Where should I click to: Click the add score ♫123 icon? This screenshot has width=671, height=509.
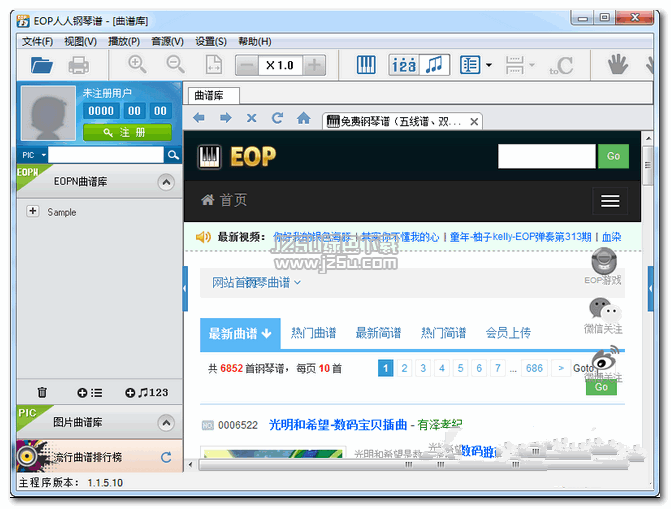point(146,393)
